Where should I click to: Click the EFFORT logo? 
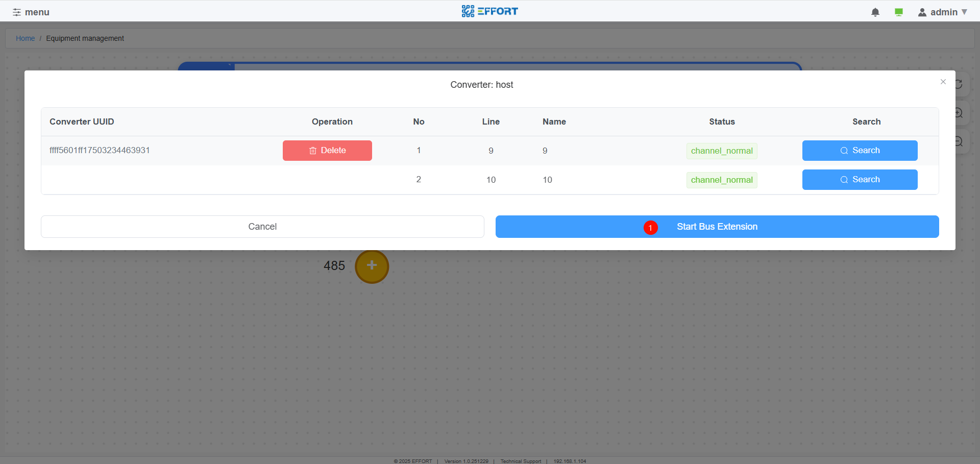[x=489, y=11]
